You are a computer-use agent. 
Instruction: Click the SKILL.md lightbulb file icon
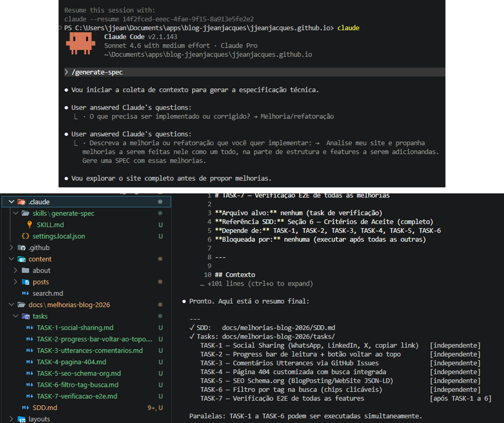point(30,225)
